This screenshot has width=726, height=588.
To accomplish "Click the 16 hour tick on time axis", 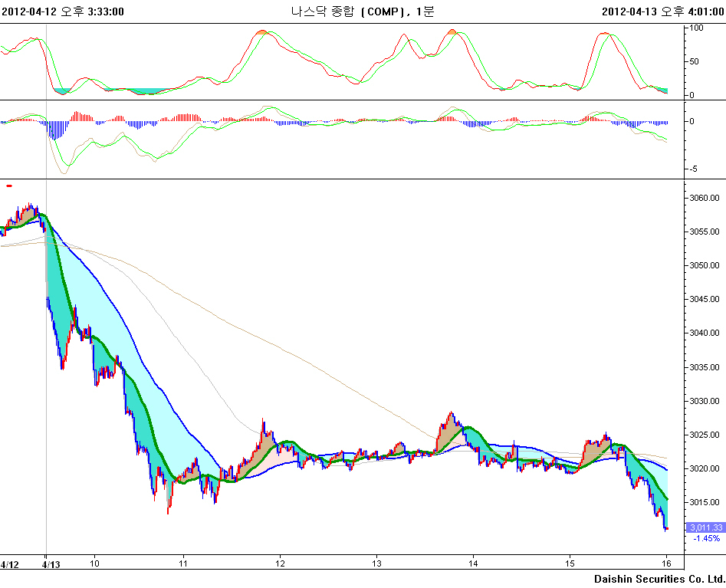I will [667, 563].
